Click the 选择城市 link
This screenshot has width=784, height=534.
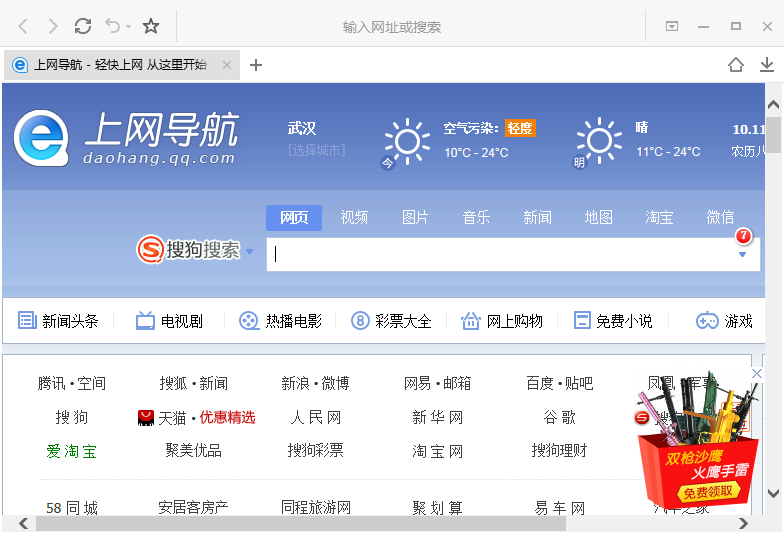pyautogui.click(x=316, y=151)
